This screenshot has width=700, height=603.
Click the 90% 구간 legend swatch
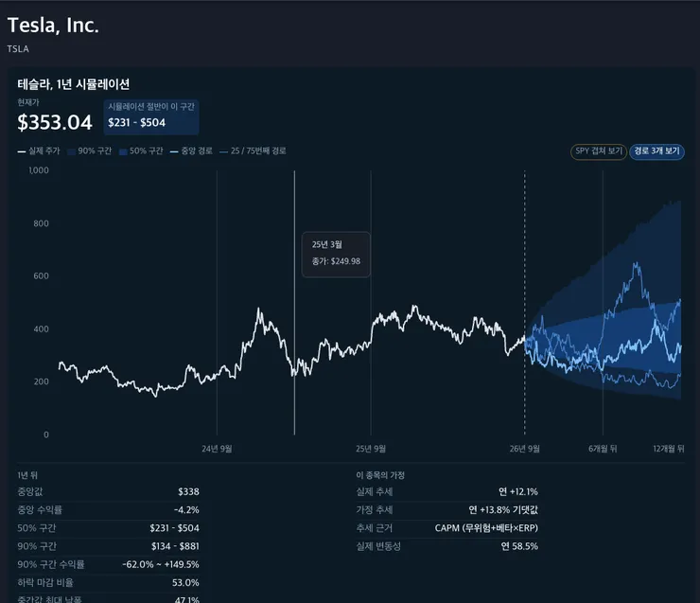[71, 151]
